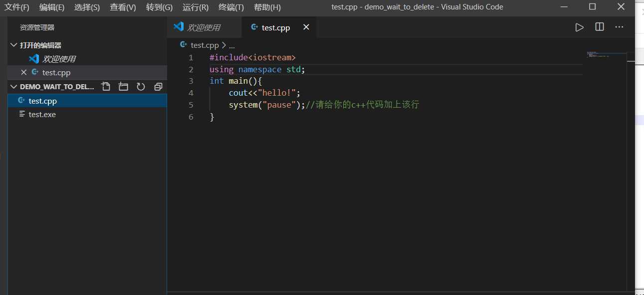Click the file icon beside test.exe
Image resolution: width=644 pixels, height=295 pixels.
pyautogui.click(x=22, y=114)
